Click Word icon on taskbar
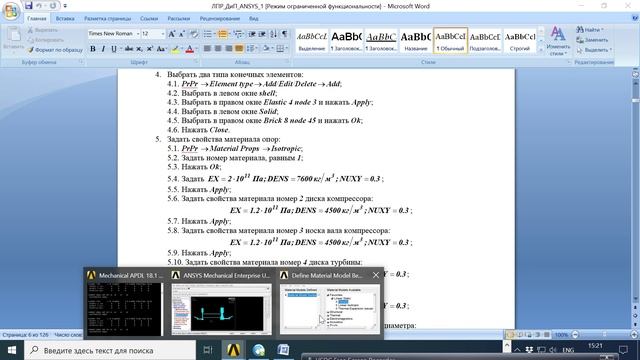Image resolution: width=640 pixels, height=360 pixels. [283, 350]
